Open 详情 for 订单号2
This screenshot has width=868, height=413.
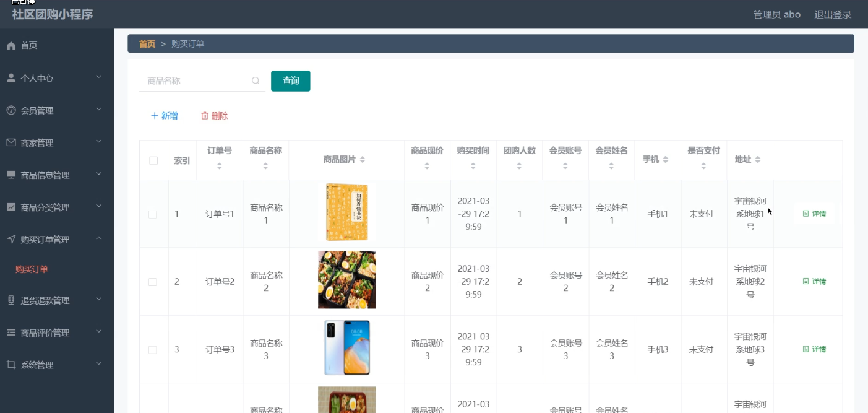[814, 281]
